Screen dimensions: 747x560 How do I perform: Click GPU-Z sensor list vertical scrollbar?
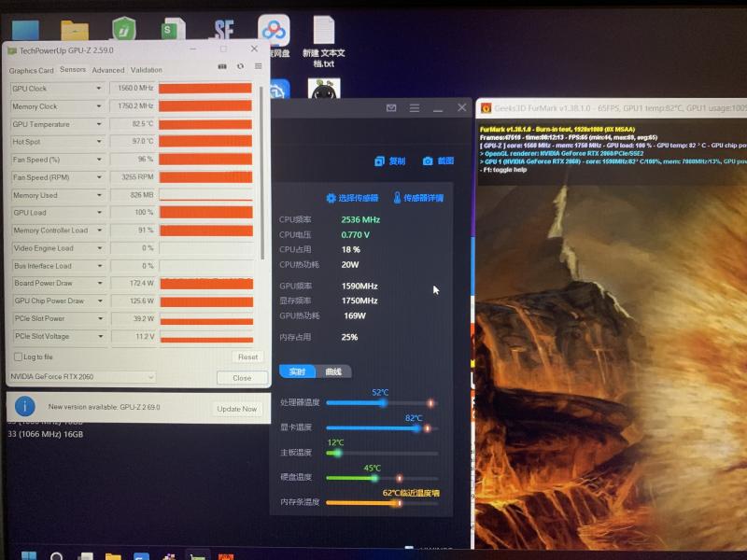(x=261, y=174)
